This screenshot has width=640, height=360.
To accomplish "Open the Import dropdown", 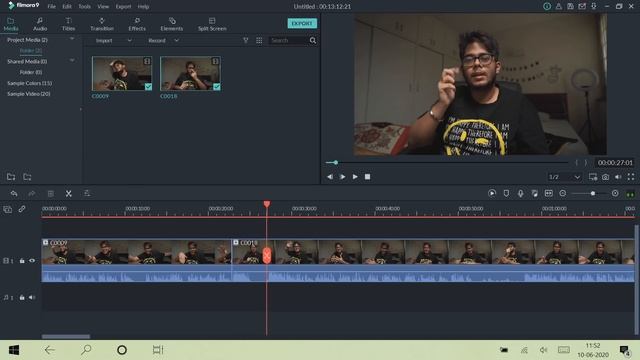I will tap(113, 40).
